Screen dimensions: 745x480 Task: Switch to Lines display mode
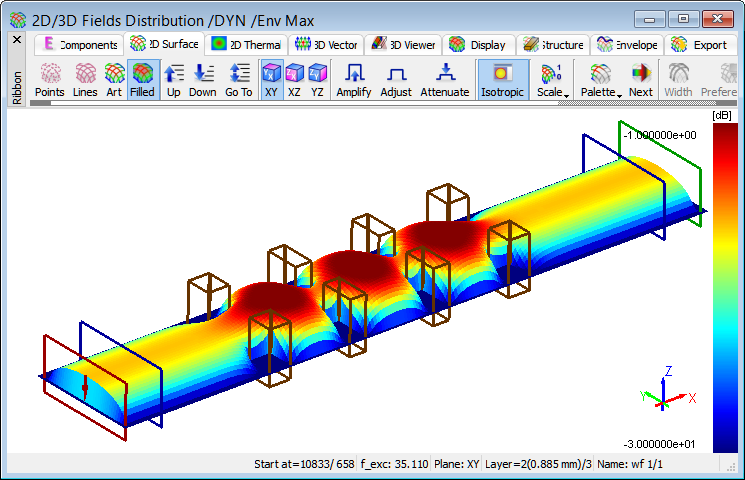point(85,80)
